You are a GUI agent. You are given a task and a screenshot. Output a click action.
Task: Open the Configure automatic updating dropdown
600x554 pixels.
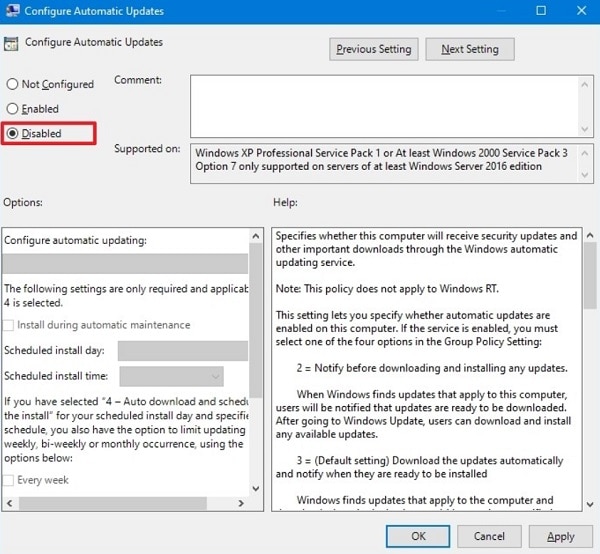(125, 264)
